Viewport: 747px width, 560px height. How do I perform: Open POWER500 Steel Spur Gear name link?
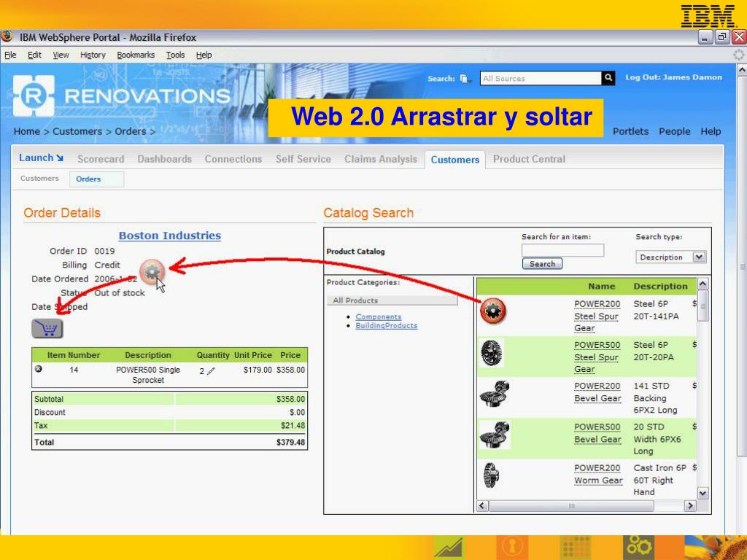click(597, 357)
